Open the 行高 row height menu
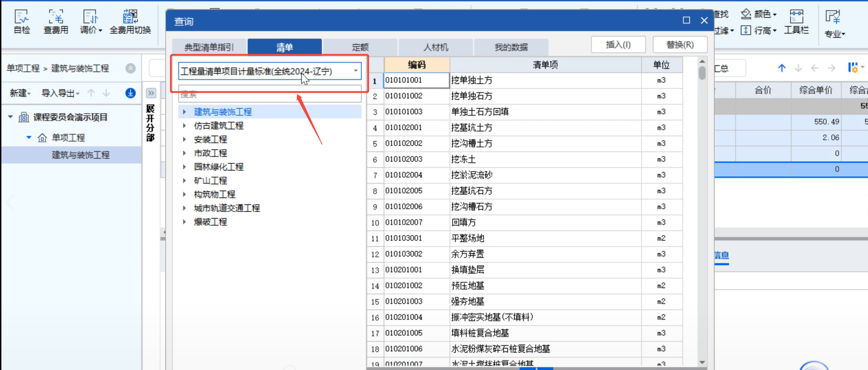The height and width of the screenshot is (370, 868). [x=759, y=30]
